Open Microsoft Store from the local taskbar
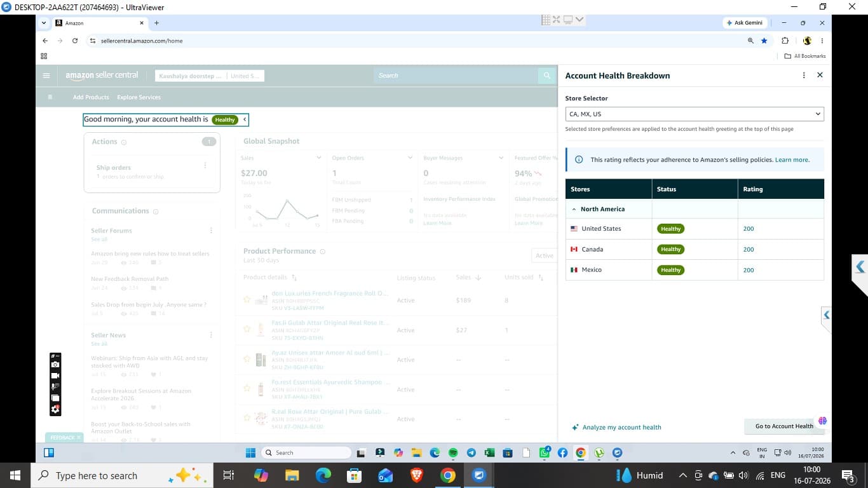868x488 pixels. pyautogui.click(x=355, y=475)
